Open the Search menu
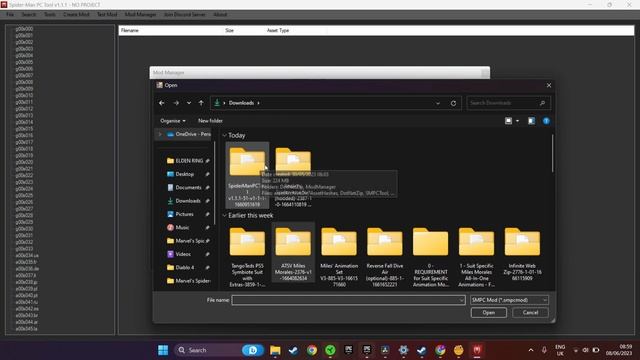This screenshot has height=360, width=640. (x=29, y=14)
